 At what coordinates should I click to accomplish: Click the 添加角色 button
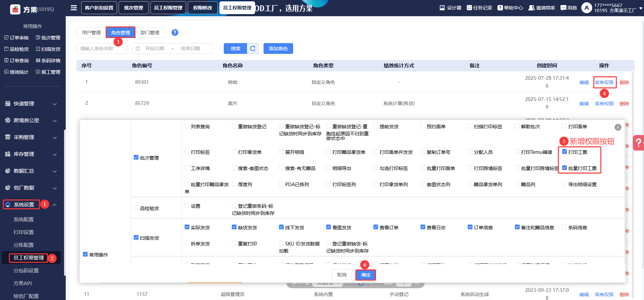click(x=278, y=48)
